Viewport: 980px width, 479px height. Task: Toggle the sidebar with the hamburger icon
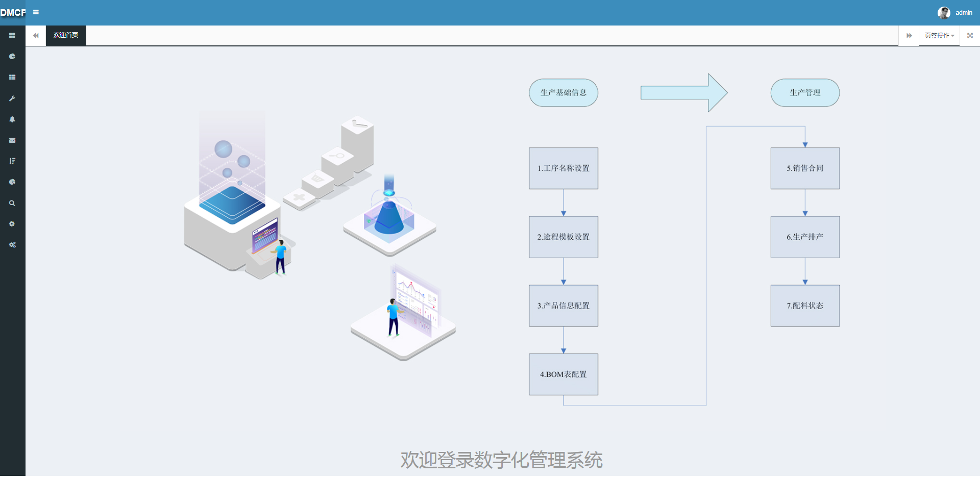36,12
